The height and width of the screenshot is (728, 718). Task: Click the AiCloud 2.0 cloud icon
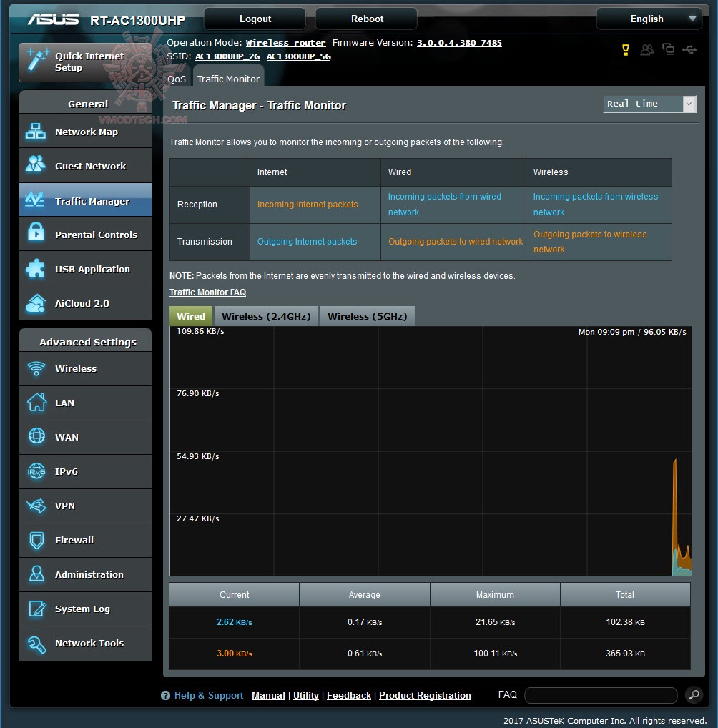[36, 303]
